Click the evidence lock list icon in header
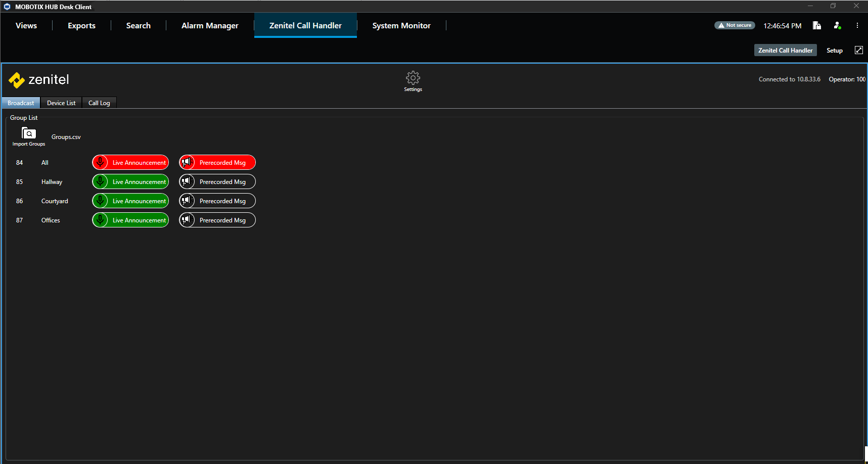Screen dimensions: 868x464 [x=816, y=25]
